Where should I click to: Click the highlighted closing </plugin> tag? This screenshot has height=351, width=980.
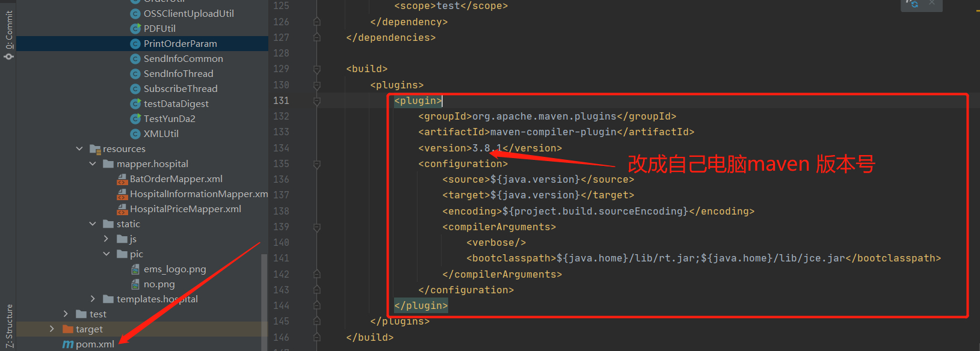tap(421, 305)
